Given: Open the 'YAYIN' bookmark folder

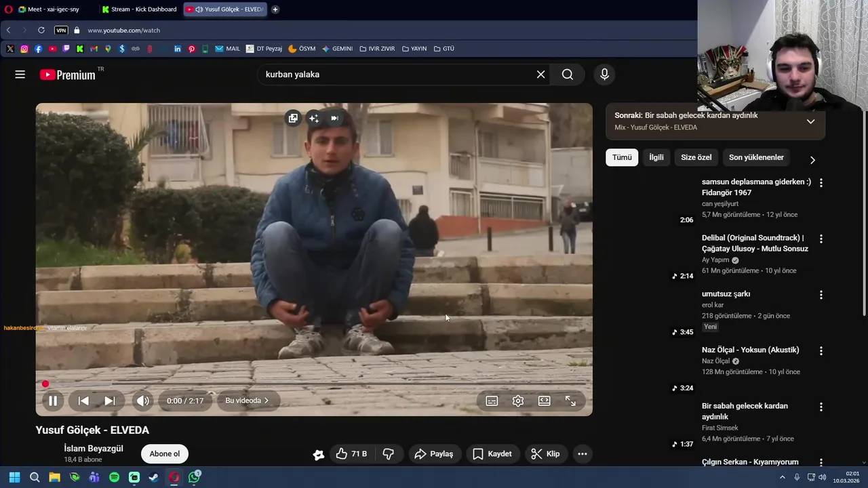Looking at the screenshot, I should 414,49.
